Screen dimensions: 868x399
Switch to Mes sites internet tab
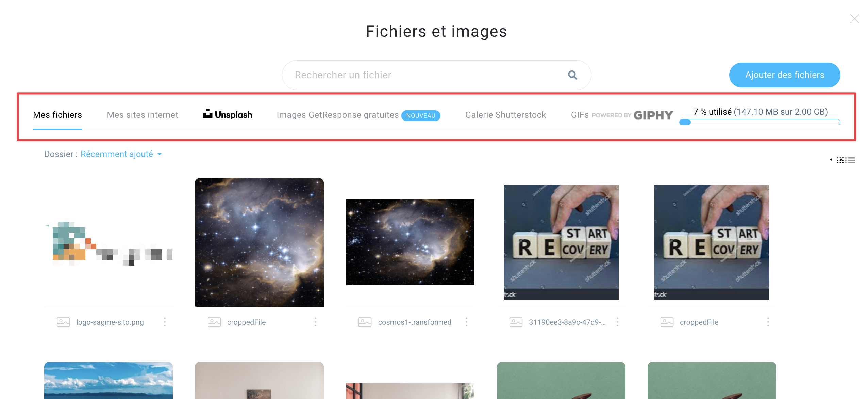coord(143,115)
